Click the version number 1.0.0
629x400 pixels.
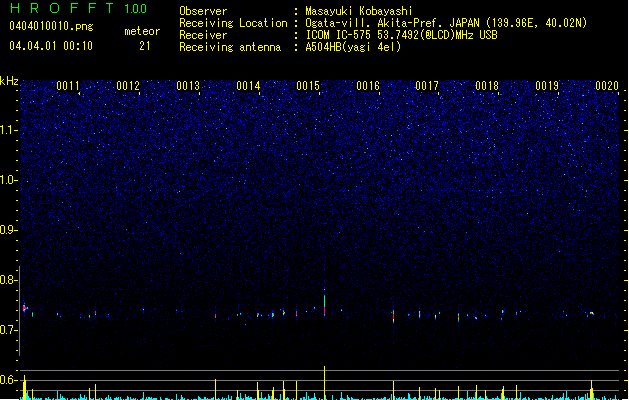pyautogui.click(x=135, y=9)
